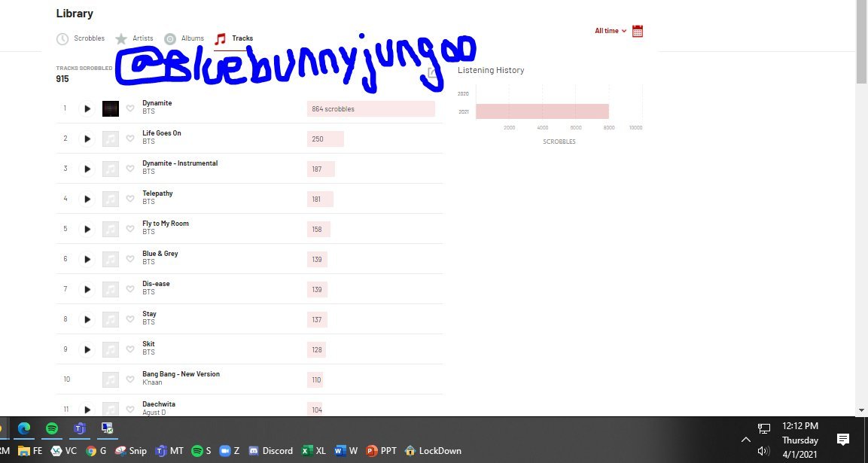
Task: Open the Word W taskbar shortcut
Action: (x=346, y=451)
